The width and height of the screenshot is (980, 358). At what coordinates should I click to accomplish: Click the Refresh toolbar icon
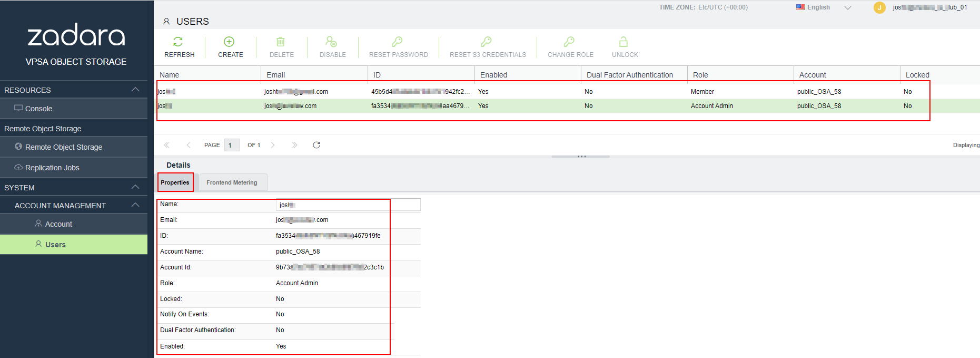[x=178, y=42]
